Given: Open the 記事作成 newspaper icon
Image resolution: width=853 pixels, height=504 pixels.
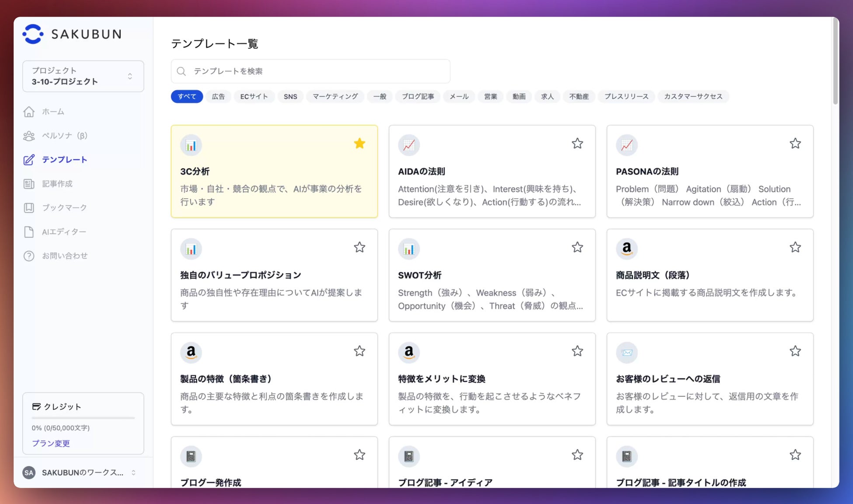Looking at the screenshot, I should [x=29, y=184].
